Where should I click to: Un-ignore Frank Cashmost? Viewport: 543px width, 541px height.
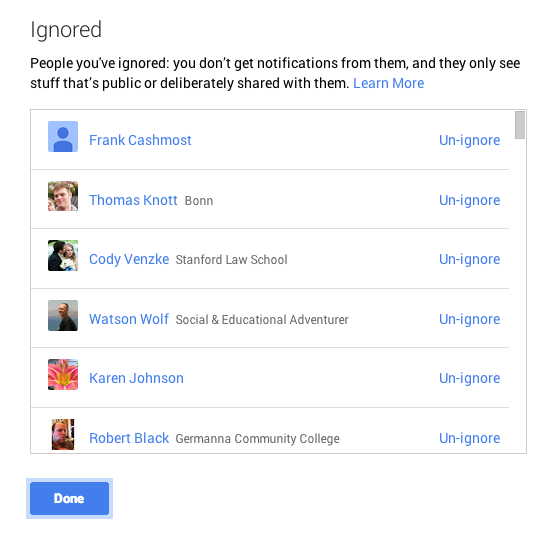[x=469, y=140]
